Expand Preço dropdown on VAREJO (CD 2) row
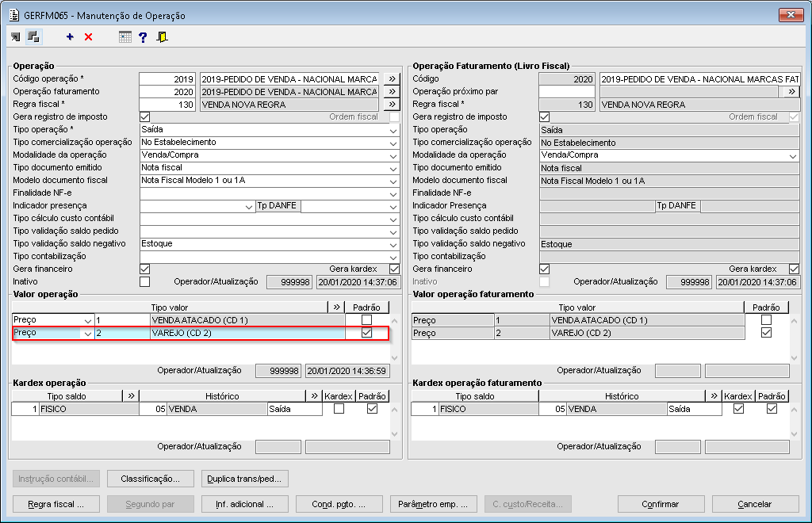This screenshot has height=523, width=812. tap(87, 333)
